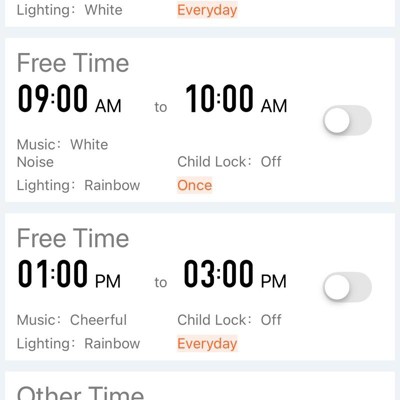
Task: Open the first Free Time card title
Action: (x=73, y=63)
